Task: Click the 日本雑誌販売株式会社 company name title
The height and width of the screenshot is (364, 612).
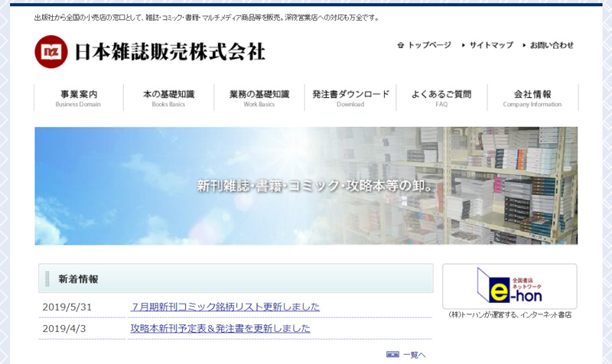Action: tap(169, 51)
